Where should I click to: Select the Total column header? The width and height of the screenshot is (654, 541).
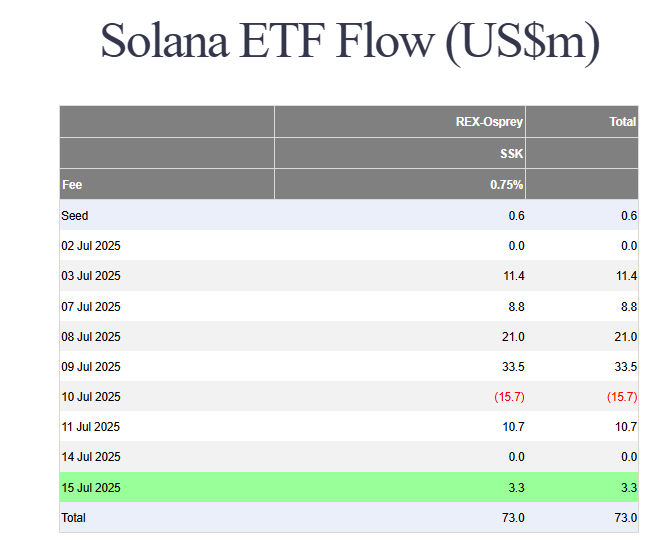[622, 122]
